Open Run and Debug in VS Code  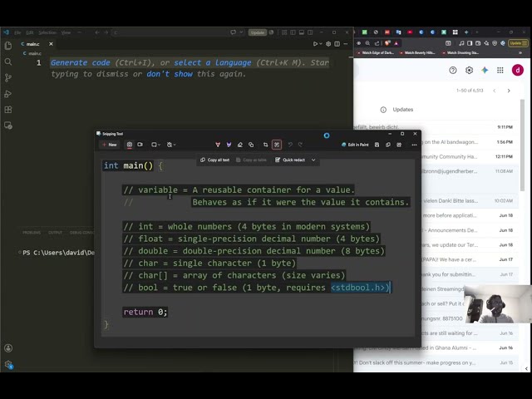coord(8,94)
